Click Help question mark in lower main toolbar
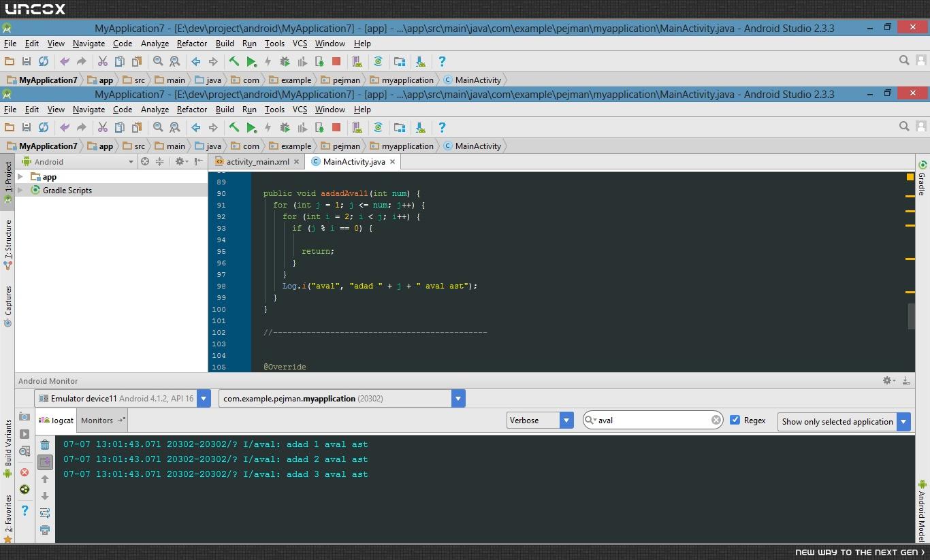 pyautogui.click(x=442, y=127)
